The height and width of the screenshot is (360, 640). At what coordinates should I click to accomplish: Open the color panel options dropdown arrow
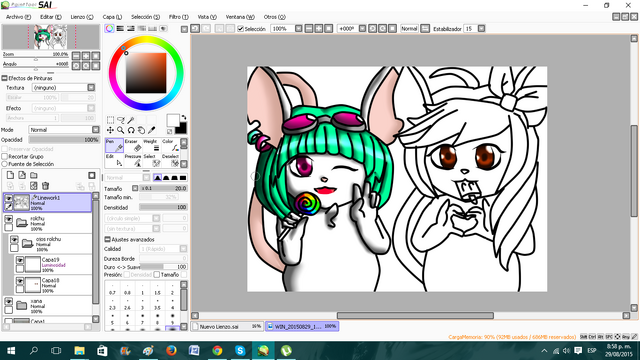(x=184, y=29)
